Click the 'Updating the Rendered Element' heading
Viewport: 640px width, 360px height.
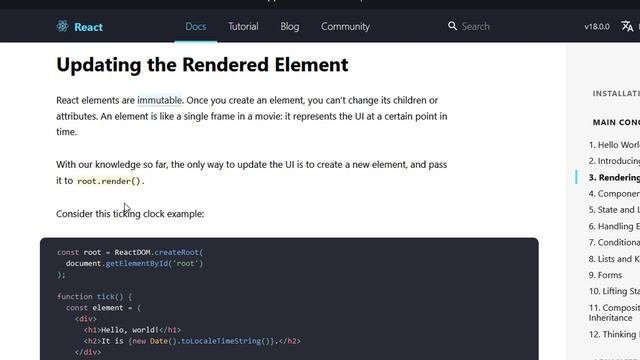(202, 64)
